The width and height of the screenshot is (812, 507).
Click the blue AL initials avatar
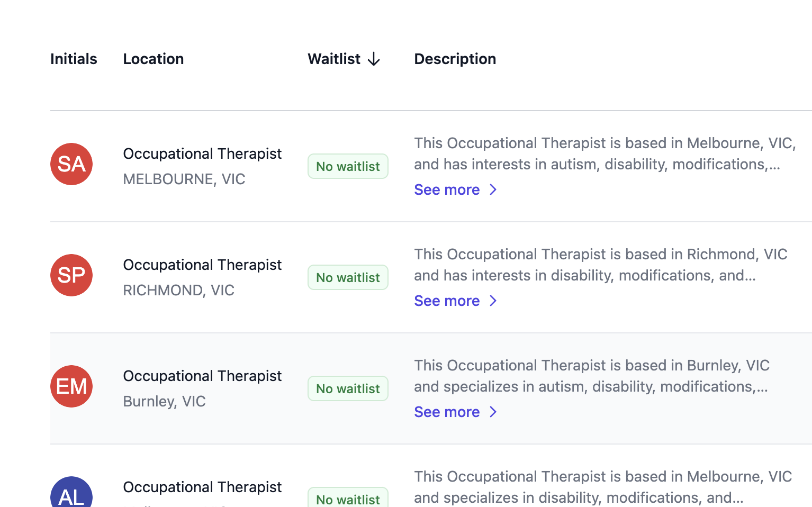point(71,492)
